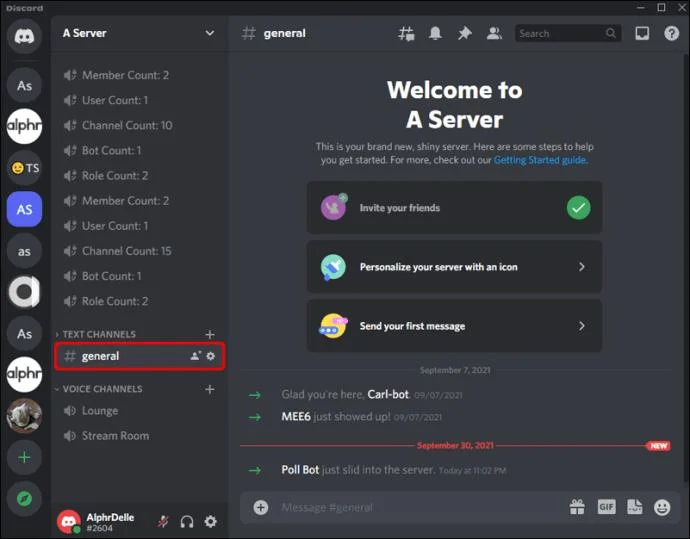The image size is (690, 539).
Task: Edit channel gear on general channel
Action: 211,356
